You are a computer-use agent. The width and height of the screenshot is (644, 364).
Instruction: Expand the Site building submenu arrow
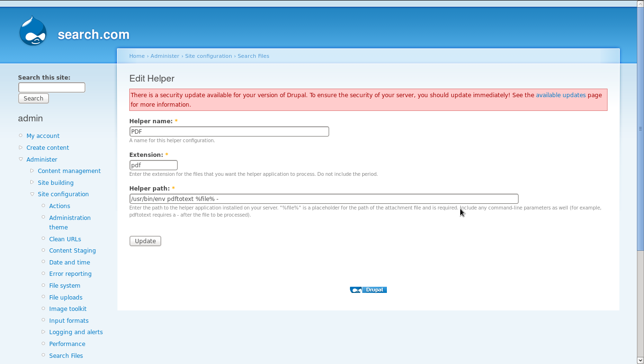point(32,182)
